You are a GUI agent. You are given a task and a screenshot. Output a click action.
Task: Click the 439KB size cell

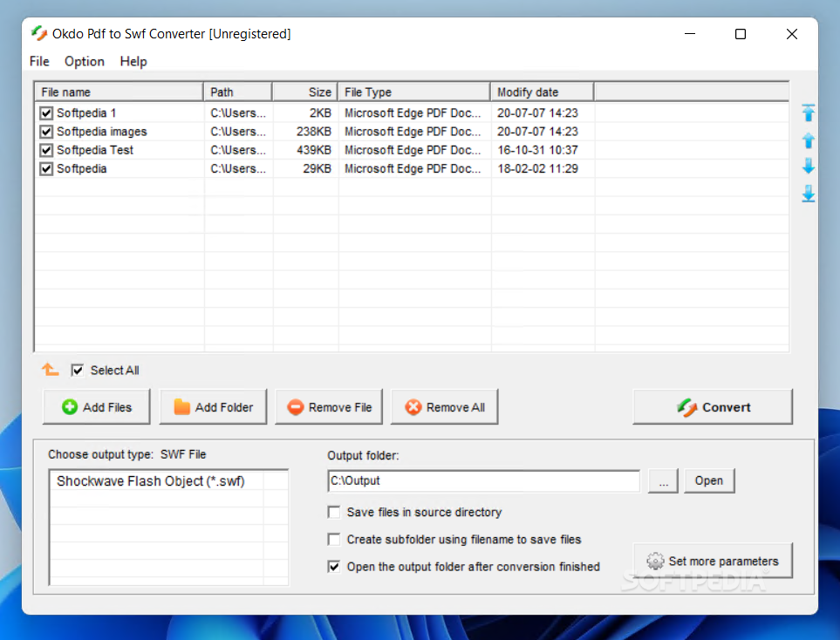coord(314,151)
